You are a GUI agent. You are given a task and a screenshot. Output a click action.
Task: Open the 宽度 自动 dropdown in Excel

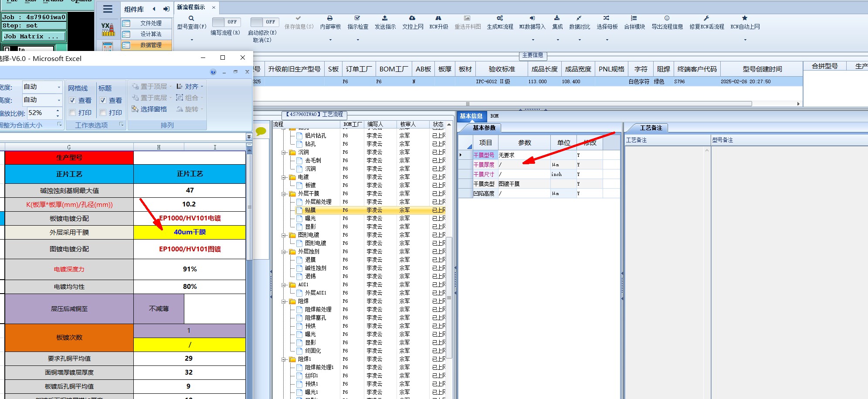pos(59,87)
